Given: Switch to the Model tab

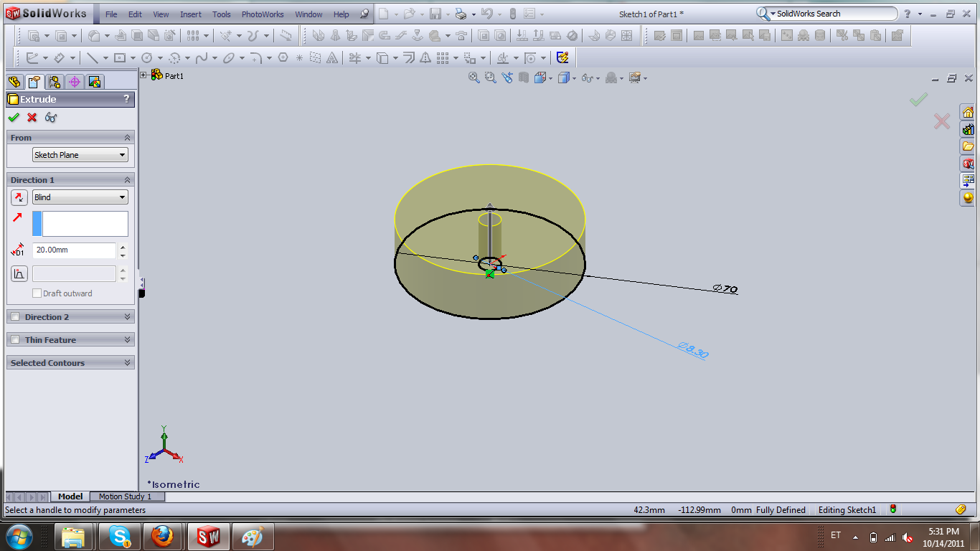Looking at the screenshot, I should pyautogui.click(x=70, y=496).
